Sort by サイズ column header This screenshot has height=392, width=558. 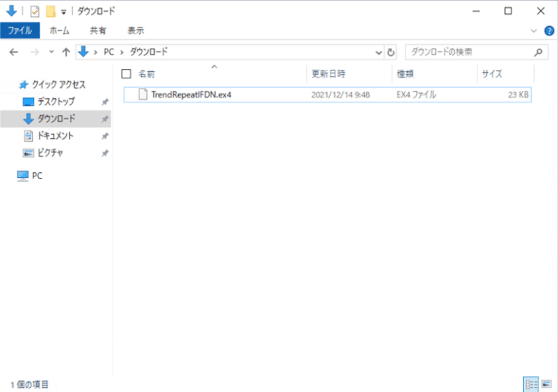[492, 73]
